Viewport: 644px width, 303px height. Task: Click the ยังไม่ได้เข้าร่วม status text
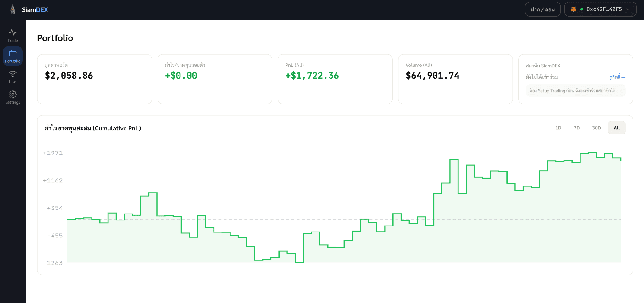tap(542, 77)
